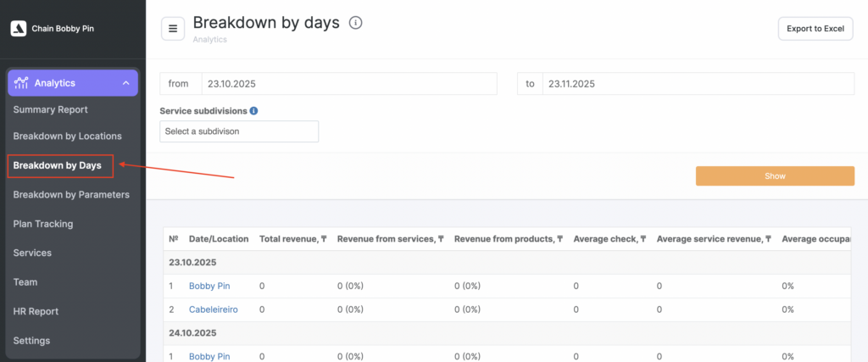
Task: Open the Team report
Action: [25, 281]
